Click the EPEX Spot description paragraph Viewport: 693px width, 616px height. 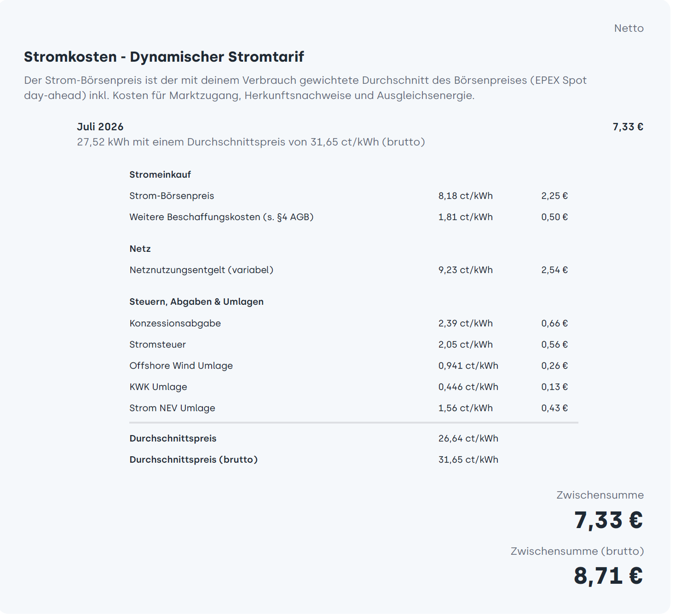point(305,87)
